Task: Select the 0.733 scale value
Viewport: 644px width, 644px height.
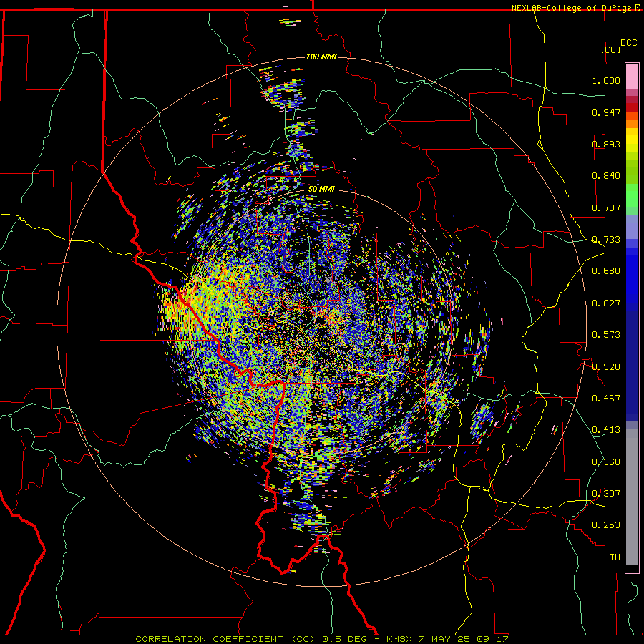Action: [606, 240]
